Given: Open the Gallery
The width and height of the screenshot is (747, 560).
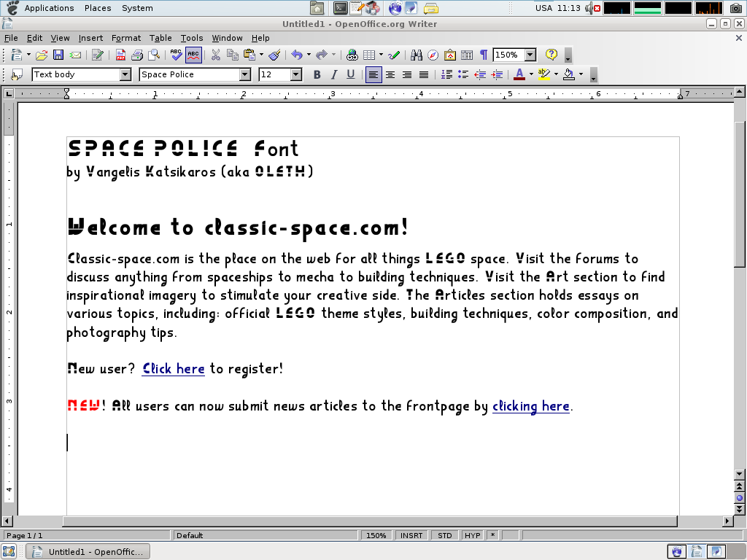Looking at the screenshot, I should pos(449,55).
